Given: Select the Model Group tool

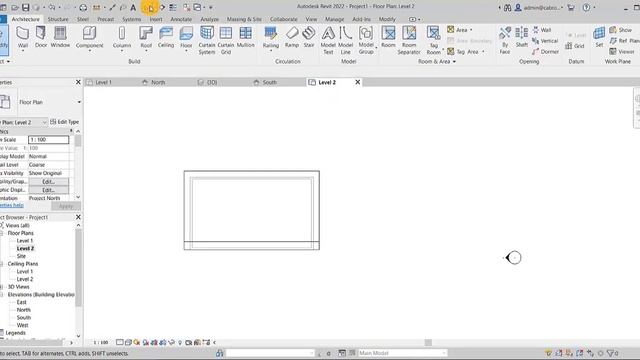Looking at the screenshot, I should pos(366,40).
